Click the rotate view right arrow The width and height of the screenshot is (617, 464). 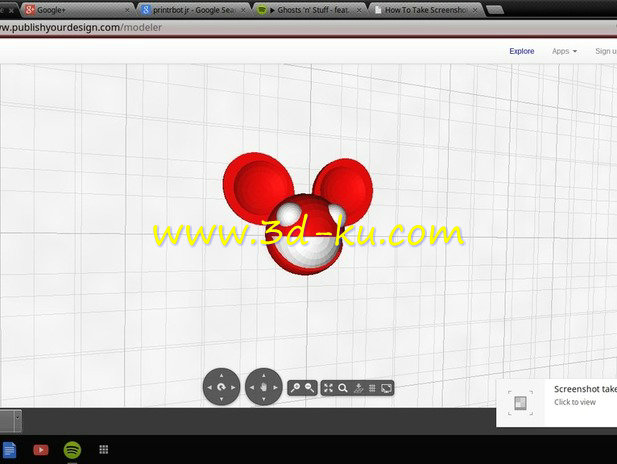point(233,388)
